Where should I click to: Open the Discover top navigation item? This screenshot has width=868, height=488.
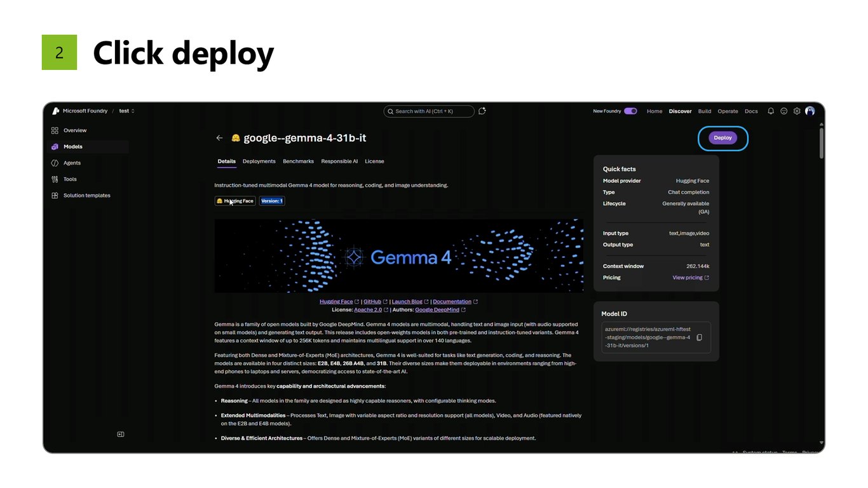coord(680,111)
